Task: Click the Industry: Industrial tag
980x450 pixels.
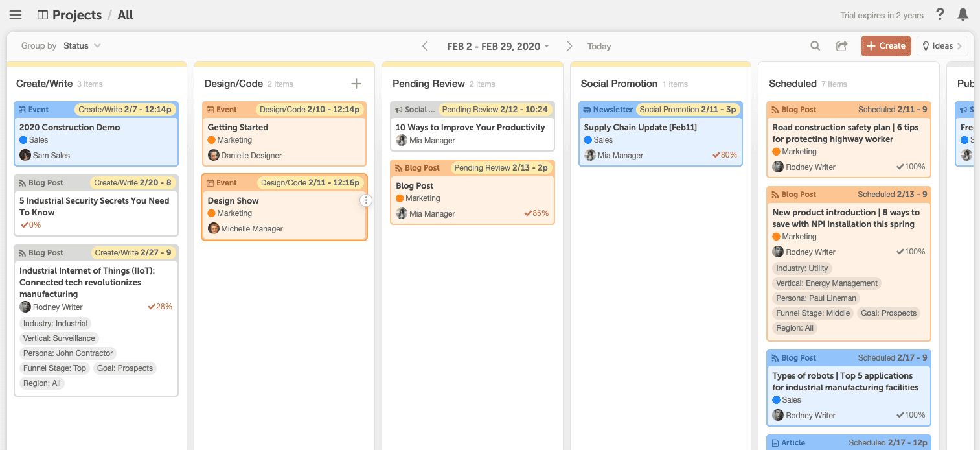Action: tap(55, 324)
